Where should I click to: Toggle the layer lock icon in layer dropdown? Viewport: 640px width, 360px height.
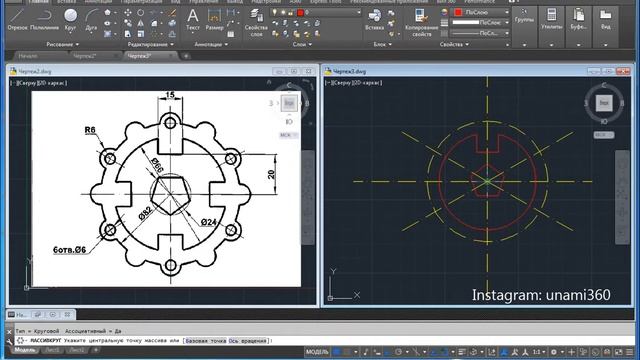290,13
